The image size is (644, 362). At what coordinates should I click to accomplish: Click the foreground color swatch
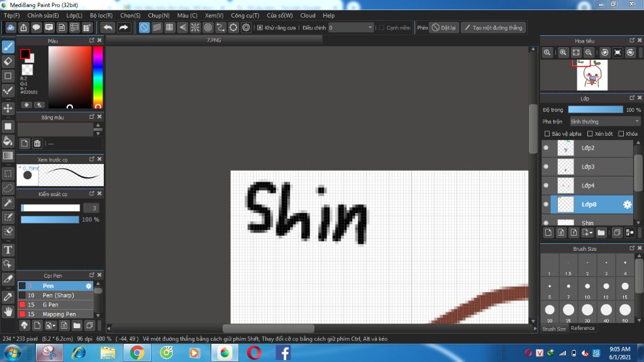coord(25,54)
